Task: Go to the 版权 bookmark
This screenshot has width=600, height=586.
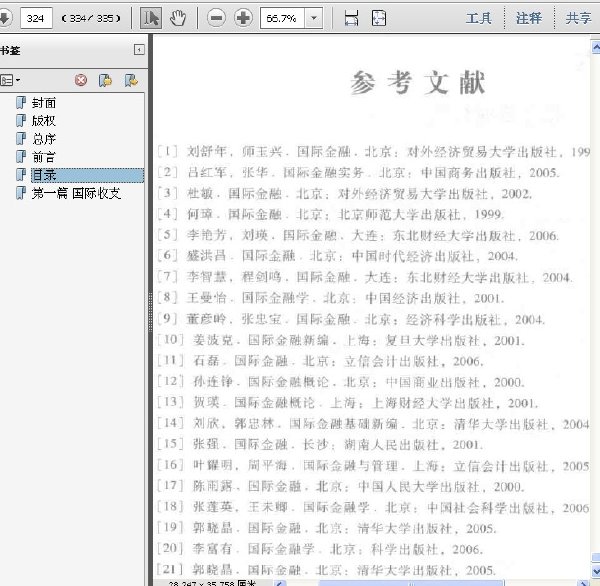Action: [x=44, y=121]
